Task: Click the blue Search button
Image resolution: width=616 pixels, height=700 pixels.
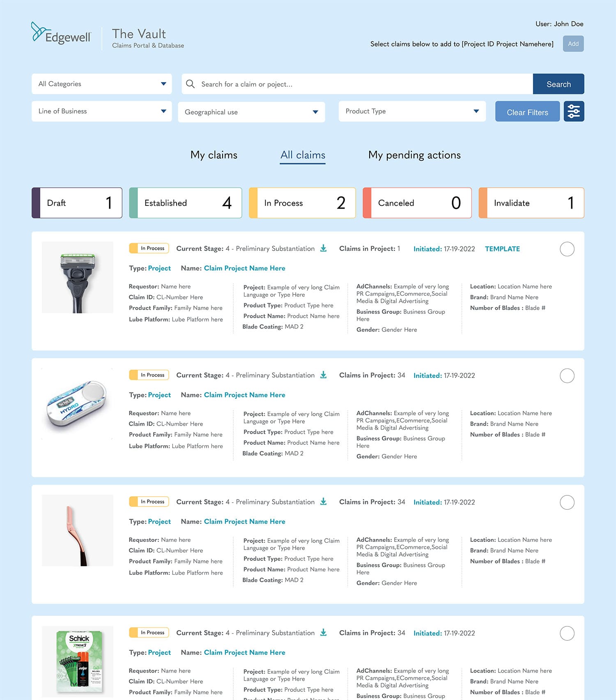Action: tap(558, 84)
